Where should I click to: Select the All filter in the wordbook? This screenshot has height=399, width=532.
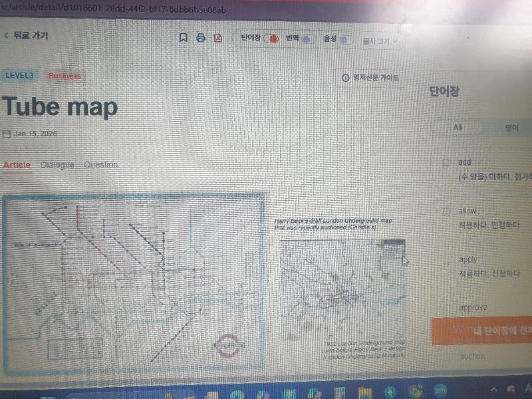(458, 128)
